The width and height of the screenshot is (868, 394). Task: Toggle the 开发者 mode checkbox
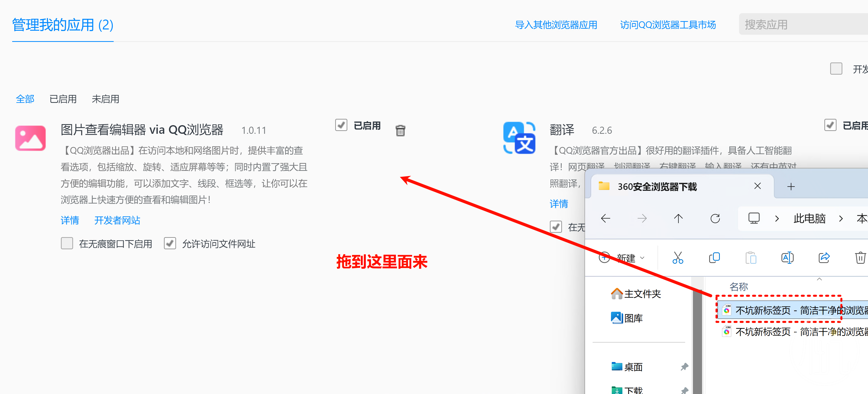click(836, 69)
